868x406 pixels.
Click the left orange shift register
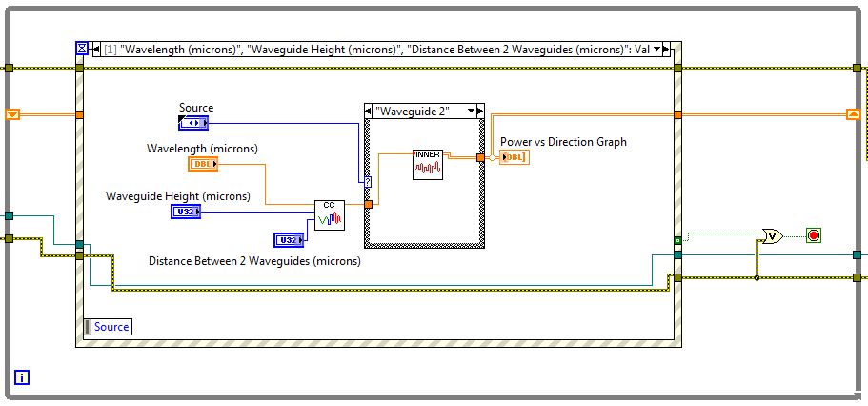12,114
